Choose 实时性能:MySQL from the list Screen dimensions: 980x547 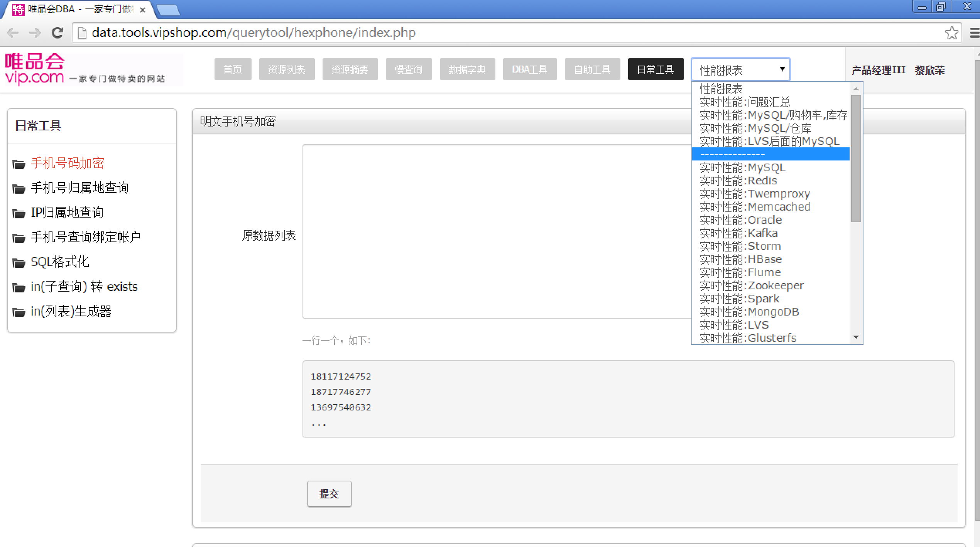point(770,167)
